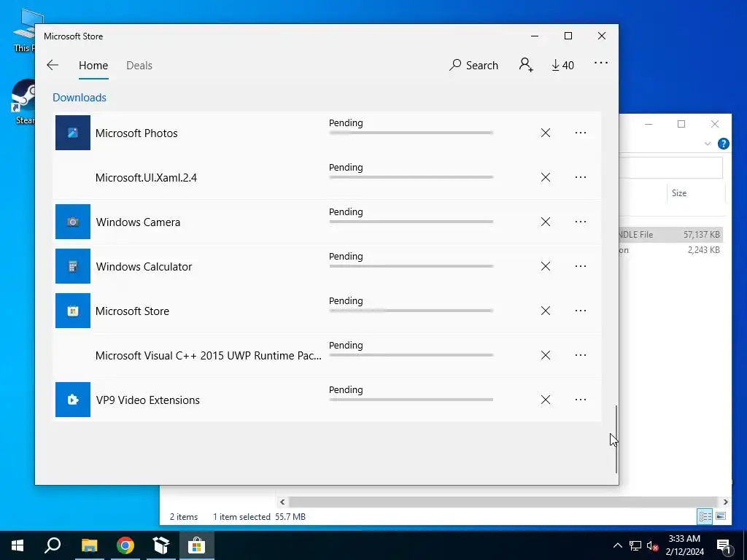
Task: Click the File Explorer horizontal scrollbar
Action: click(x=503, y=502)
